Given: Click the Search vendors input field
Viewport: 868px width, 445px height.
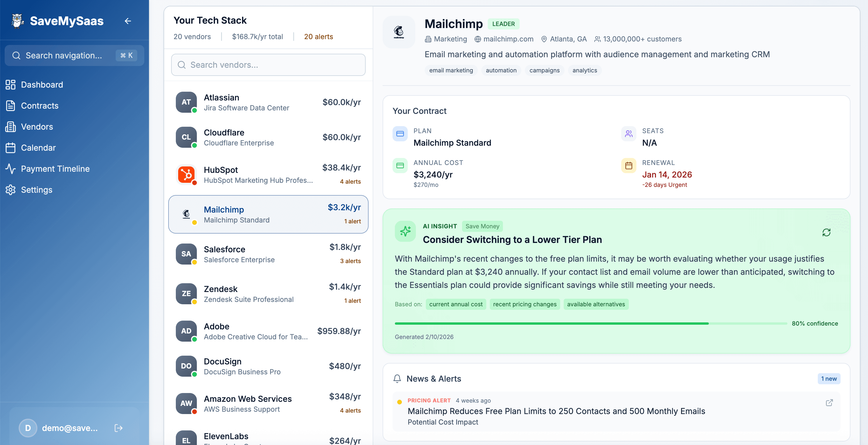Looking at the screenshot, I should pyautogui.click(x=268, y=65).
